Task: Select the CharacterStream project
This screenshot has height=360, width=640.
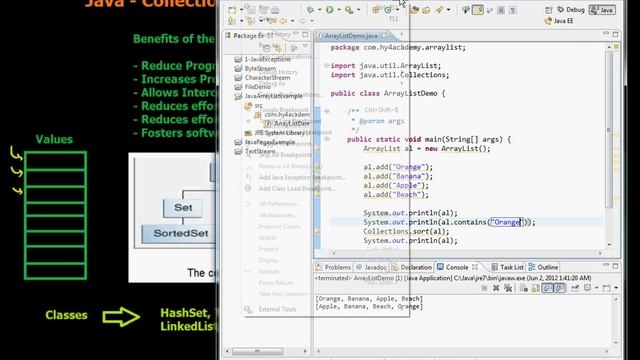Action: click(262, 78)
